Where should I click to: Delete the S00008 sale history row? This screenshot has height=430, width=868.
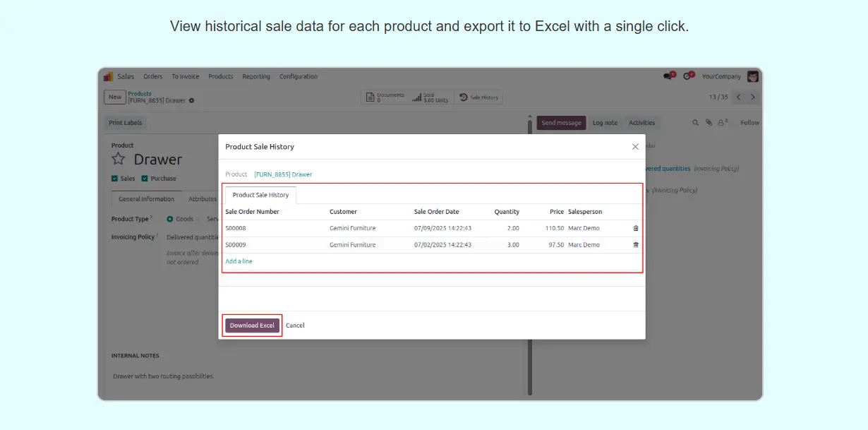(x=635, y=228)
